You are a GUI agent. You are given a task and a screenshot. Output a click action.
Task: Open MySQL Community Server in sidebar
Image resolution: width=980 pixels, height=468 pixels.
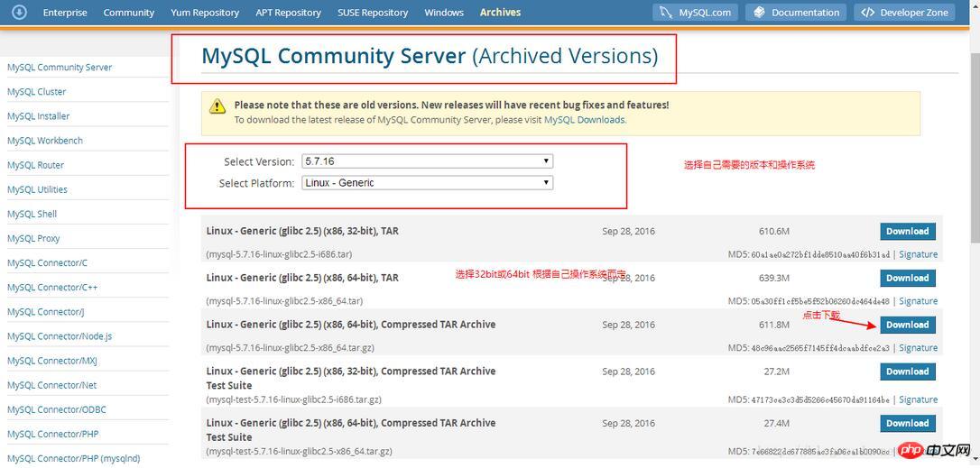tap(60, 68)
